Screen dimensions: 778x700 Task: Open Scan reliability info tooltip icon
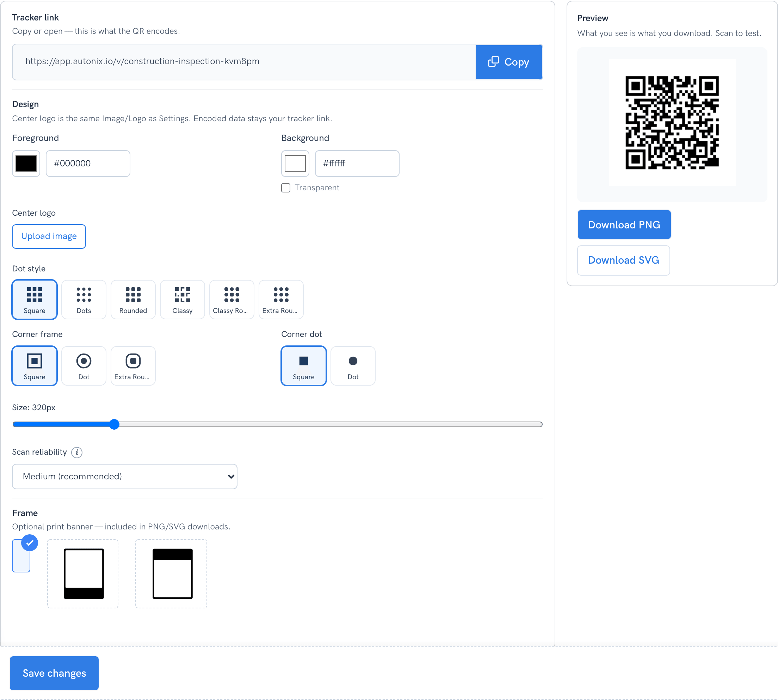coord(77,452)
